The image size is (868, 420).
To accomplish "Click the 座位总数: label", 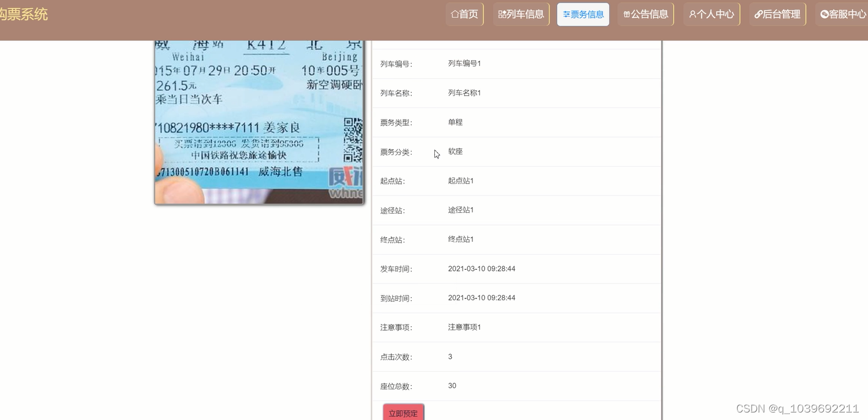I will pyautogui.click(x=396, y=386).
